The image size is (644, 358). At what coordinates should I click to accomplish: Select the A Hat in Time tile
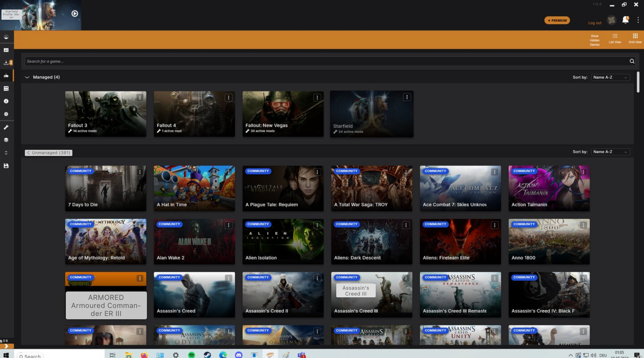(x=194, y=188)
